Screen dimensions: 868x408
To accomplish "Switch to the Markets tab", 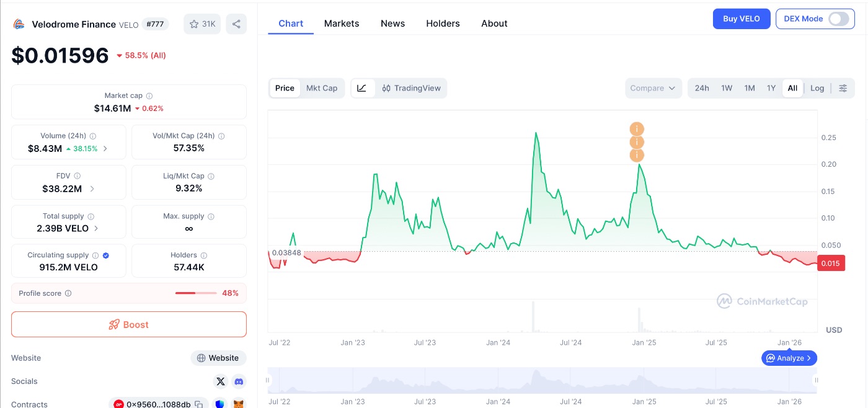I will click(x=342, y=24).
